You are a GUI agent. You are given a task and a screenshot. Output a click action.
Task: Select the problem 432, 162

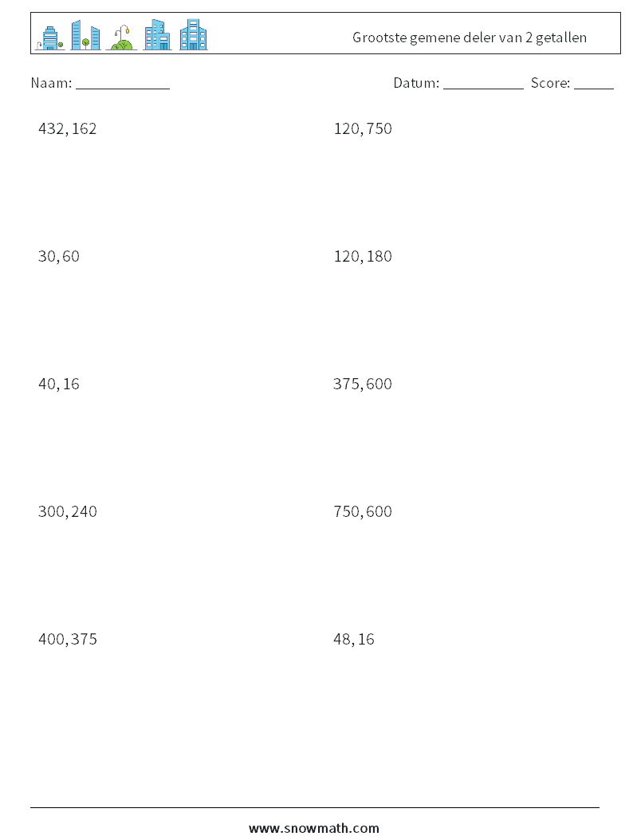[x=68, y=128]
